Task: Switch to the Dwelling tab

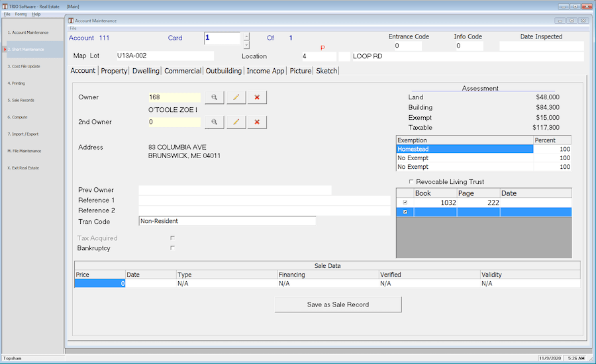Action: tap(146, 71)
